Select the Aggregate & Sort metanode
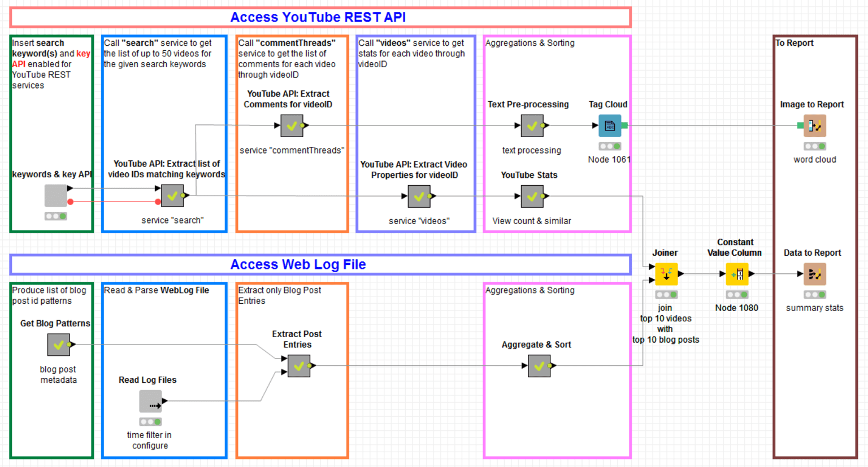This screenshot has width=868, height=467. 539,365
